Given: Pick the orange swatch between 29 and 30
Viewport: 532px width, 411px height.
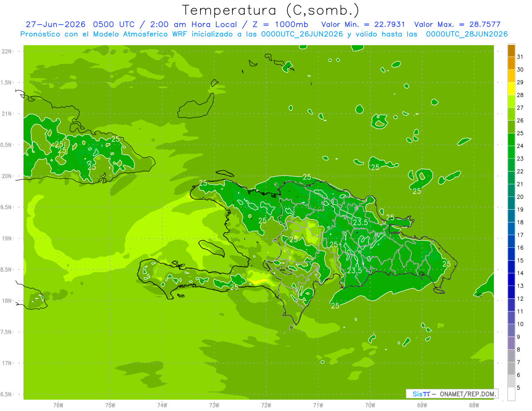Looking at the screenshot, I should tap(511, 76).
